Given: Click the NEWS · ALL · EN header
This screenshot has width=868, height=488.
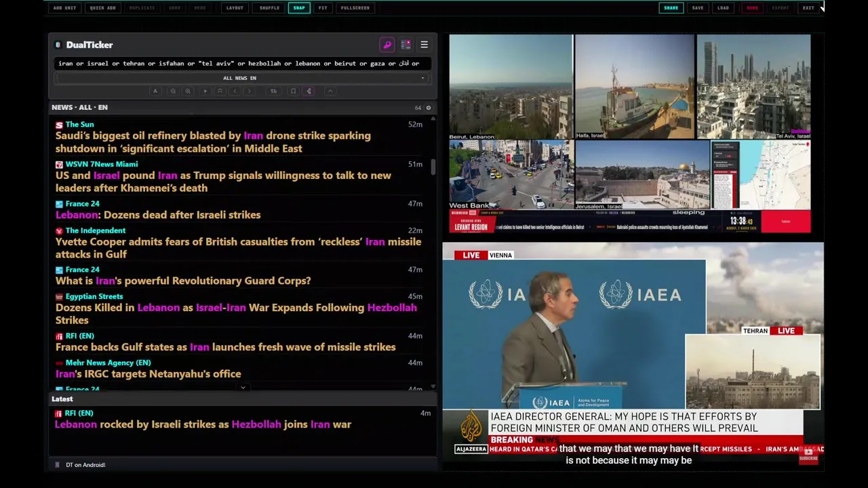Looking at the screenshot, I should (x=79, y=107).
